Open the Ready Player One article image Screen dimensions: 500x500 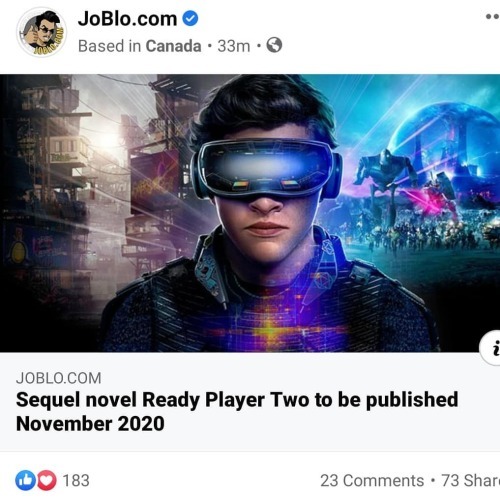tap(250, 213)
